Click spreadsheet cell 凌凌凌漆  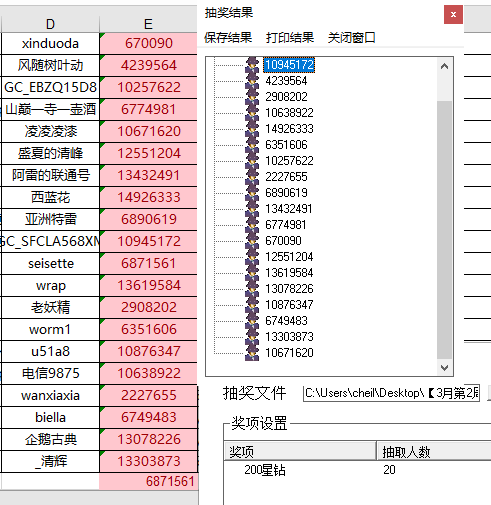tap(50, 131)
